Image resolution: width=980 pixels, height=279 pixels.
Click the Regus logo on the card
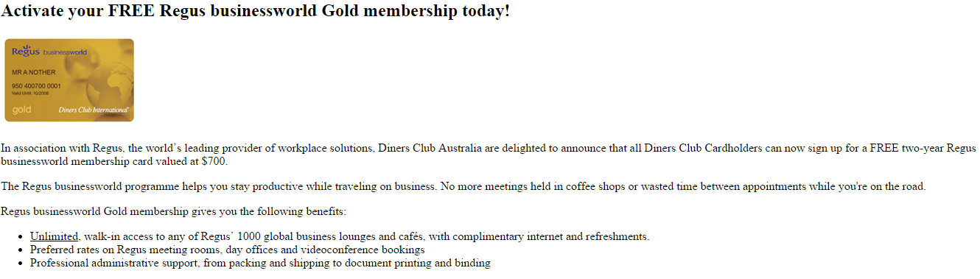26,50
